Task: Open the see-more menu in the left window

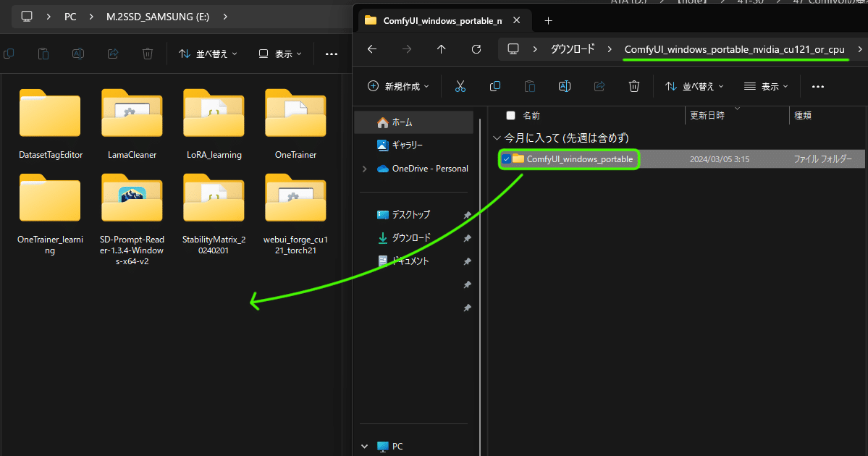Action: click(x=331, y=54)
